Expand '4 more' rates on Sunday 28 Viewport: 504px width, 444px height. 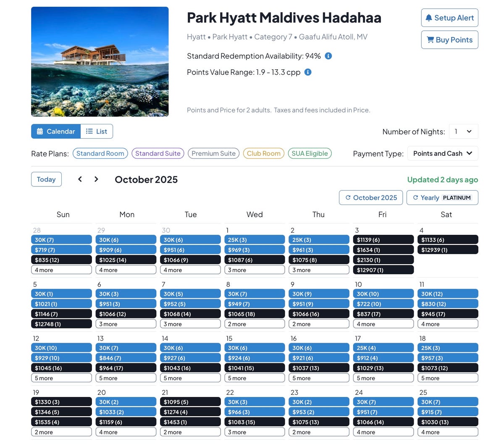pyautogui.click(x=61, y=270)
